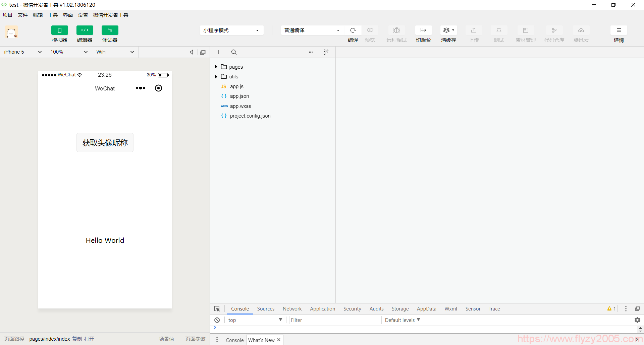Toggle the simulator (模拟器) panel button
Viewport: 644px width, 345px height.
click(x=60, y=30)
